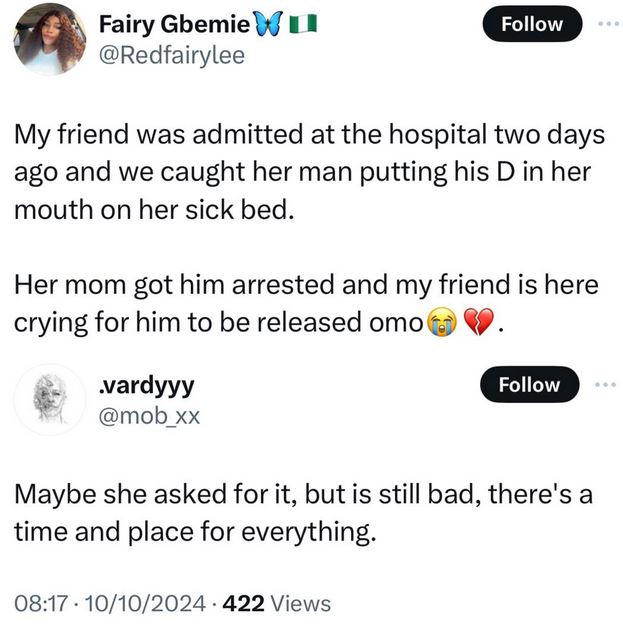Click the paragraph starting "Her mom got him arrested"
Image resolution: width=623 pixels, height=627 pixels.
[x=300, y=305]
